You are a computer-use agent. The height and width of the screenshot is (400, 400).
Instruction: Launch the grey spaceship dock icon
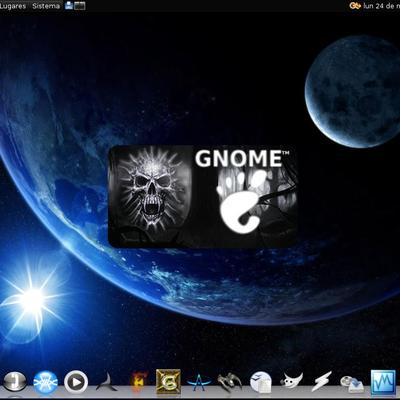230,382
